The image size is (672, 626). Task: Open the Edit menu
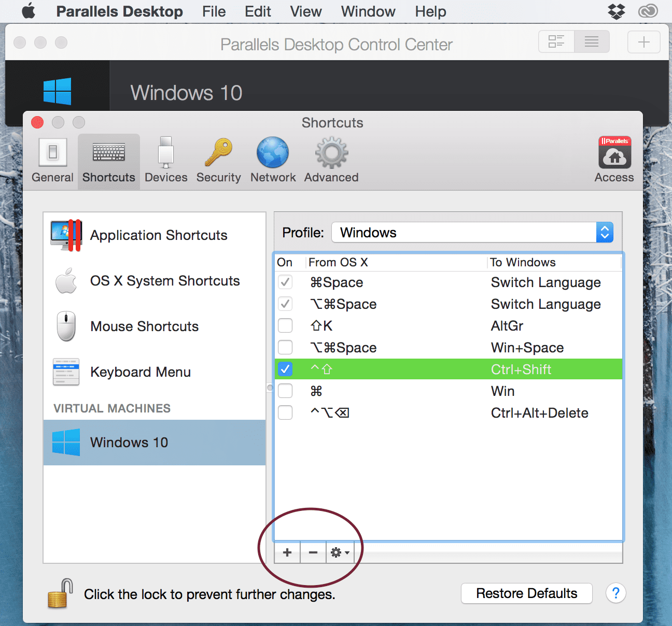click(258, 11)
